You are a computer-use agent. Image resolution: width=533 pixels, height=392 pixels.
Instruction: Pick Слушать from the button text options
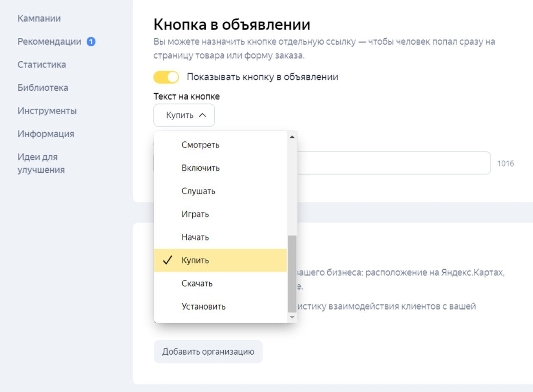pos(198,191)
